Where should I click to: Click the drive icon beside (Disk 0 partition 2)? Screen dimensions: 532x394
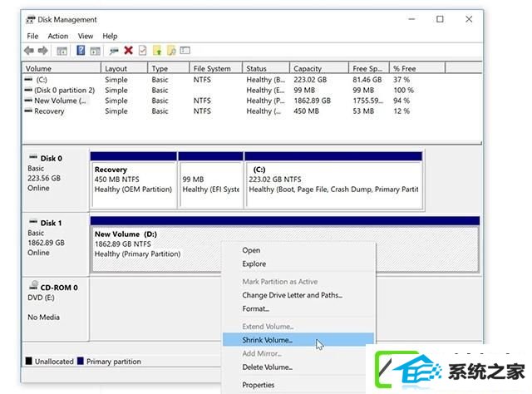tap(28, 90)
